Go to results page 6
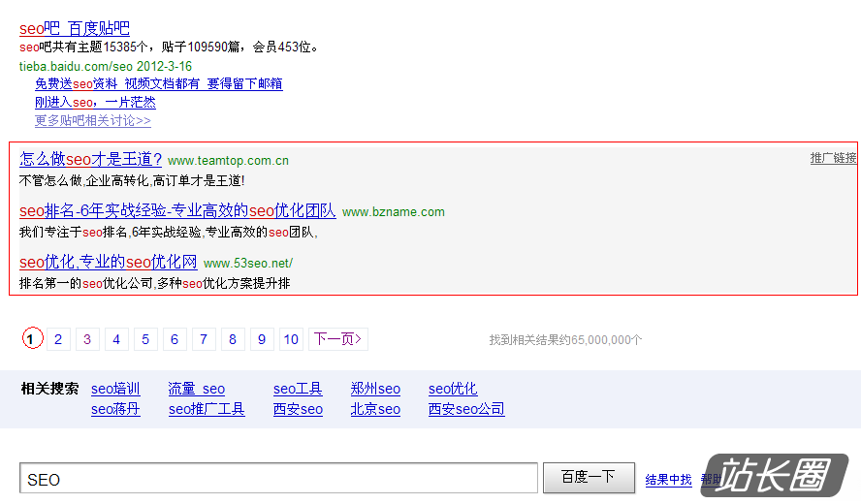This screenshot has height=504, width=861. click(x=175, y=339)
